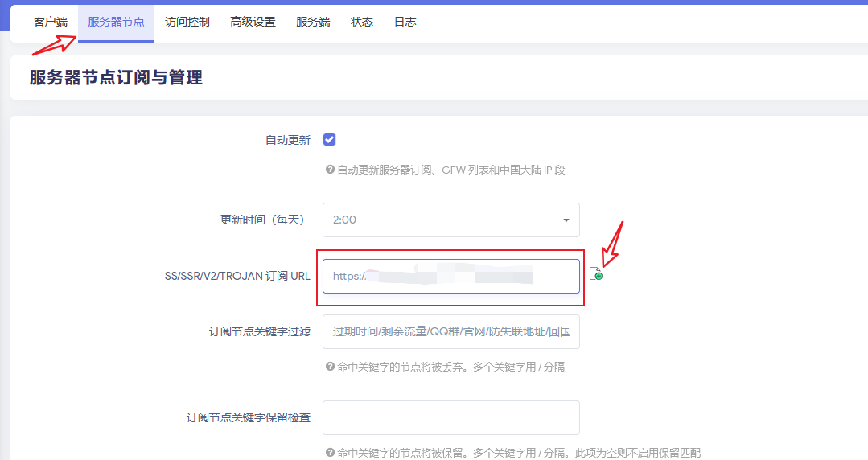Click help icon before 命中关键字的节点将被丢弃 hint

(330, 366)
